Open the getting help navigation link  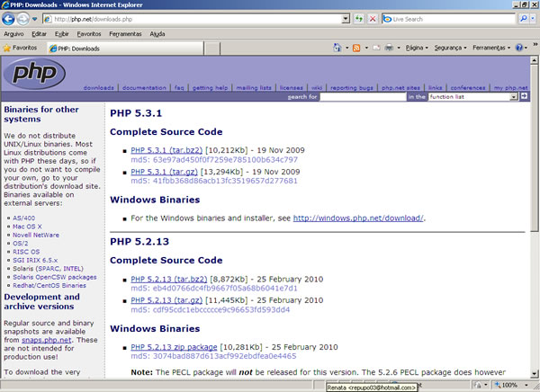210,88
